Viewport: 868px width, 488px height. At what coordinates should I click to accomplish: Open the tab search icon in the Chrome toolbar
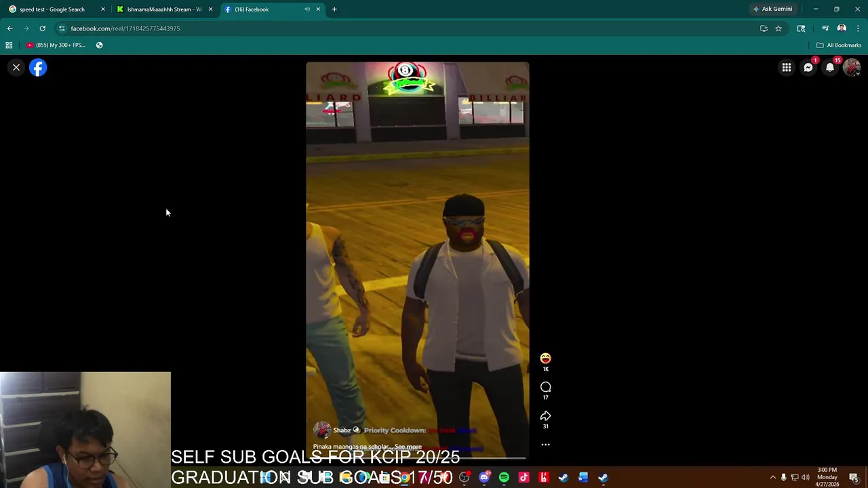801,28
